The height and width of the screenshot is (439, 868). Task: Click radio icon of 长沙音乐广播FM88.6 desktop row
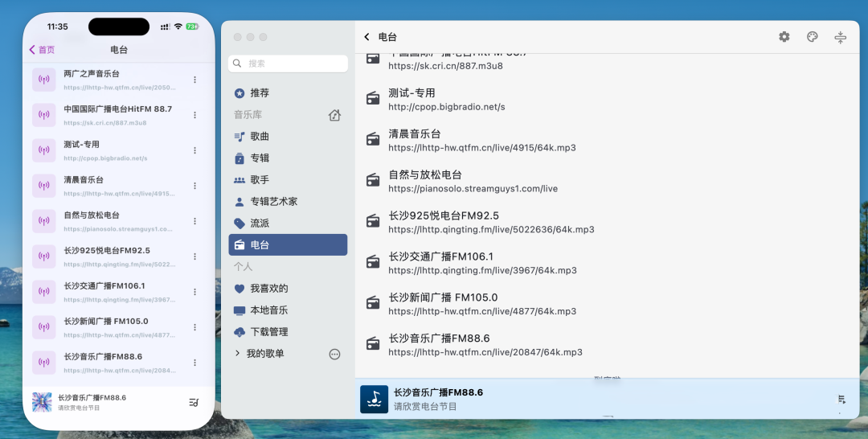coord(373,344)
